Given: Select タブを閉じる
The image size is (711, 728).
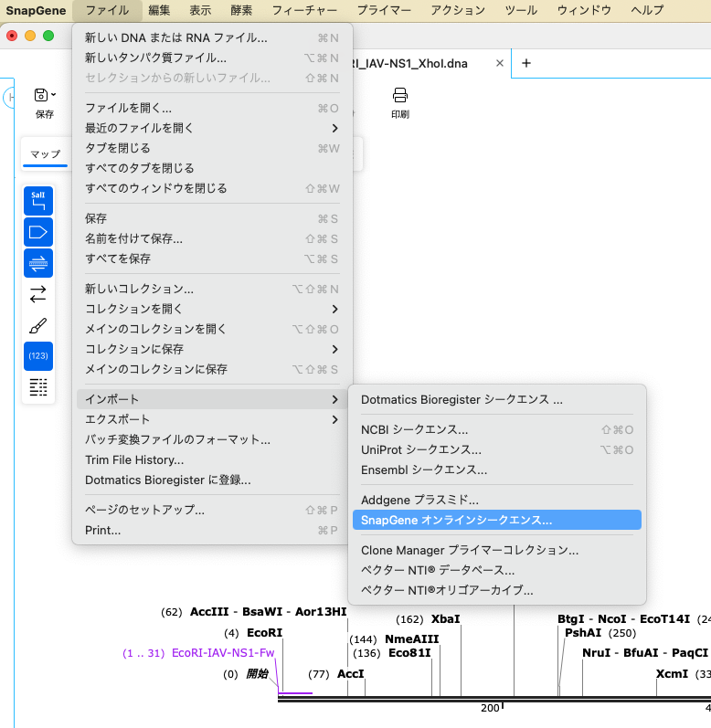Looking at the screenshot, I should [212, 148].
